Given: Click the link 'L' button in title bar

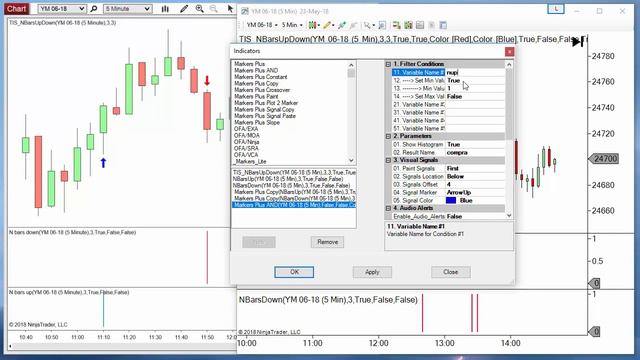Looking at the screenshot, I should pyautogui.click(x=556, y=9).
